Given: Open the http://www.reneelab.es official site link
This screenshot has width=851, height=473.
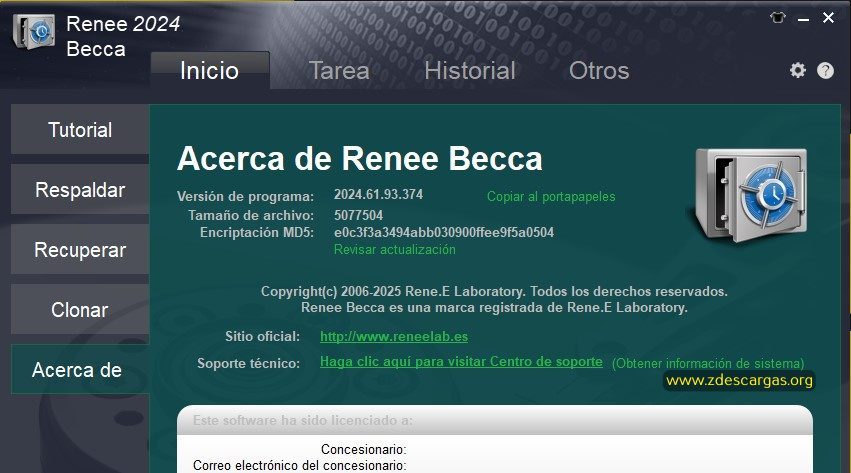Looking at the screenshot, I should (394, 336).
